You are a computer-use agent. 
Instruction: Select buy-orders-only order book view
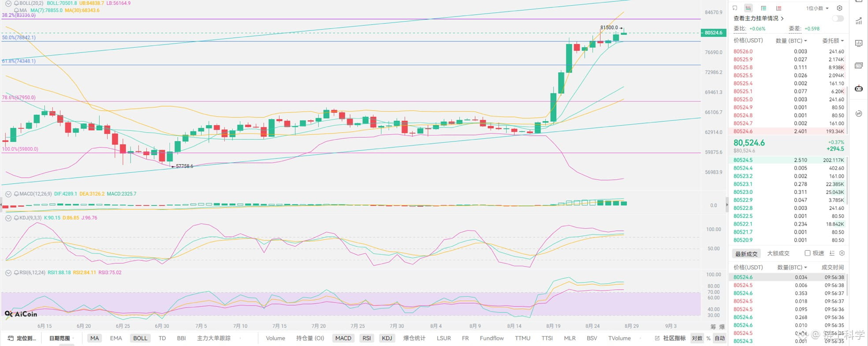pos(764,8)
